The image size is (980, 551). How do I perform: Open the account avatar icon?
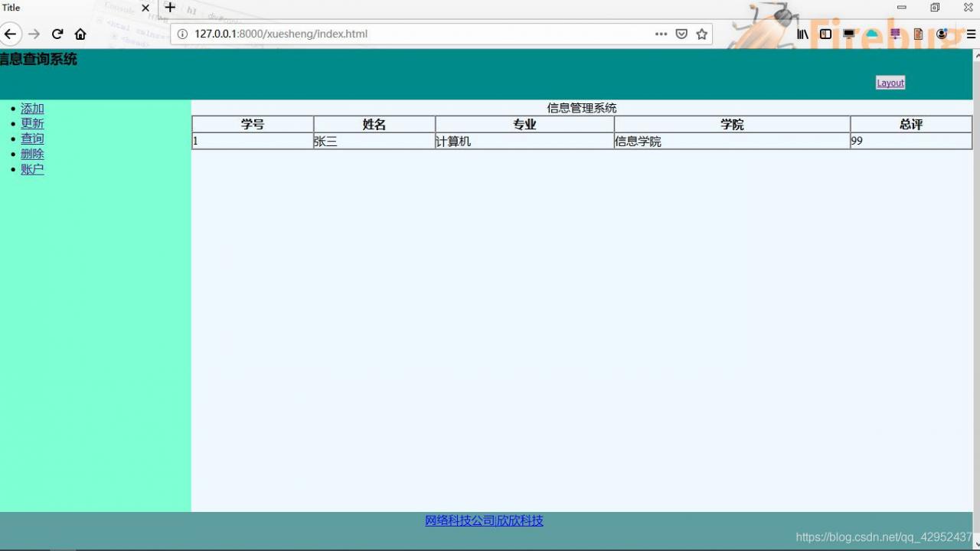(942, 34)
